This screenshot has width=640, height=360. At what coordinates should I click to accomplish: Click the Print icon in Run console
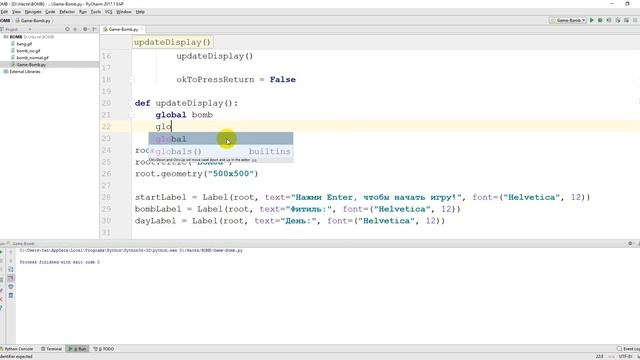click(11, 287)
